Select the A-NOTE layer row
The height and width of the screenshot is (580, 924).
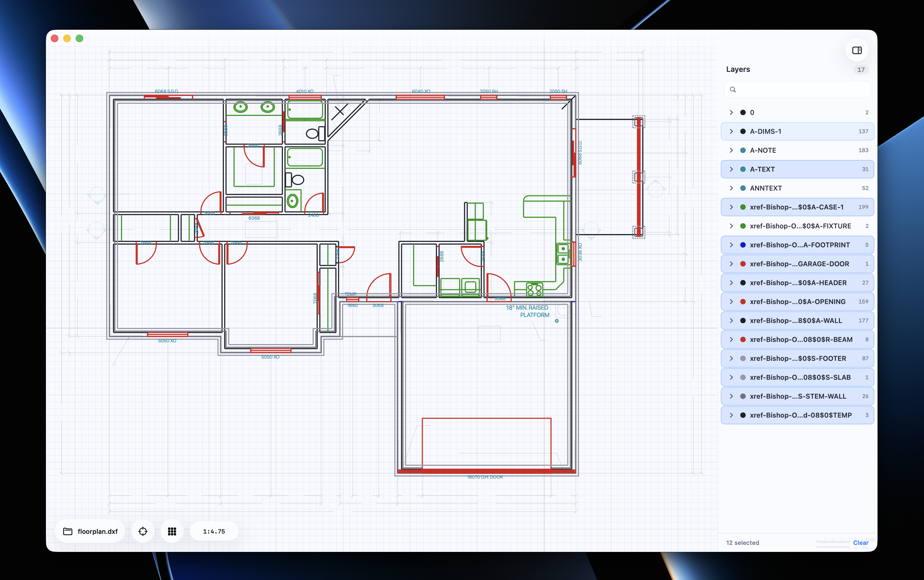797,150
